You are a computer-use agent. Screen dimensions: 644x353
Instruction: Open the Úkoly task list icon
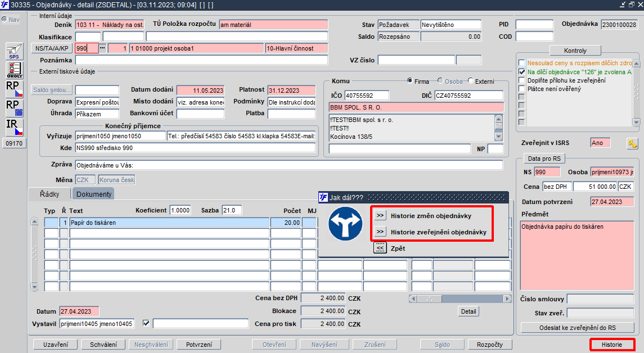(x=15, y=70)
